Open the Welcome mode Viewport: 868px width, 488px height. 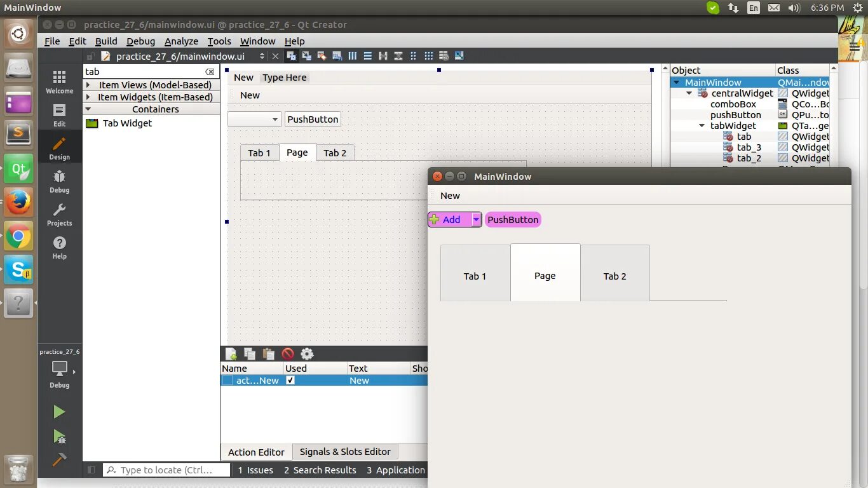pyautogui.click(x=59, y=83)
